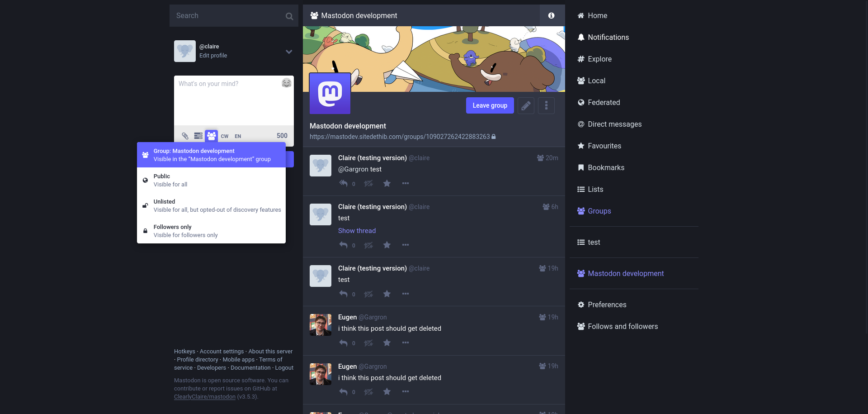The width and height of the screenshot is (868, 414).
Task: Toggle the CW content warning button
Action: (225, 136)
